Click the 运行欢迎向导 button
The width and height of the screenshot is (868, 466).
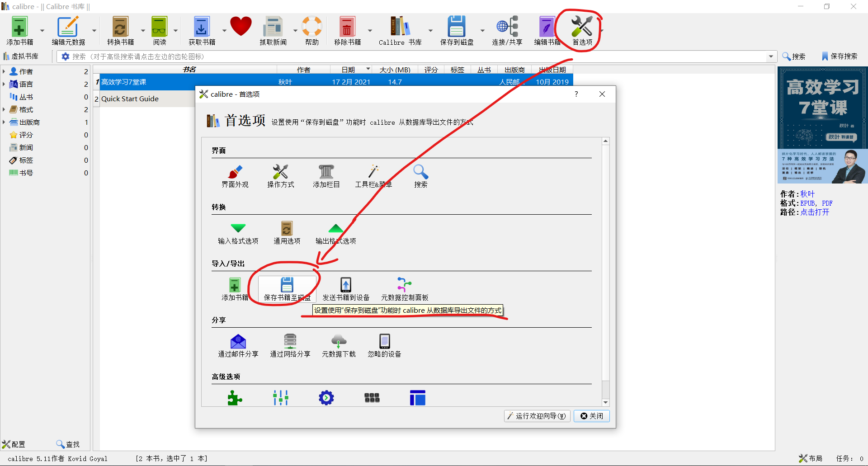click(537, 416)
